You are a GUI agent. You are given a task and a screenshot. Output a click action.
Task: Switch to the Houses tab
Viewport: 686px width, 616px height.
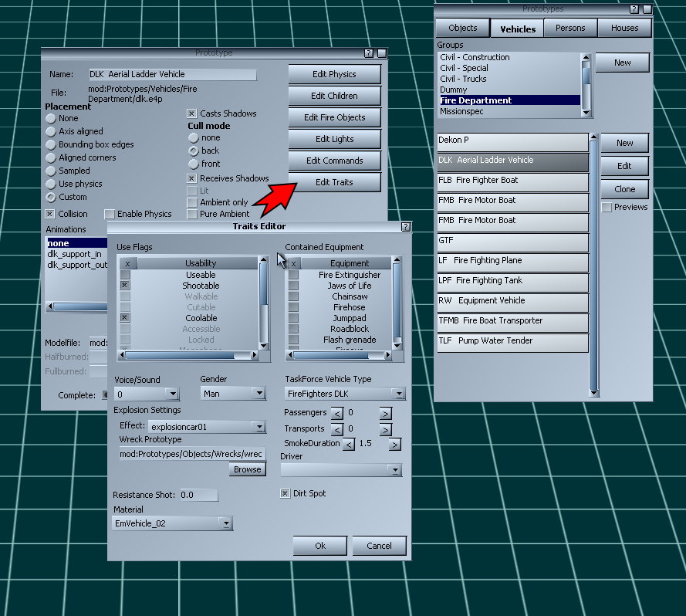(624, 28)
